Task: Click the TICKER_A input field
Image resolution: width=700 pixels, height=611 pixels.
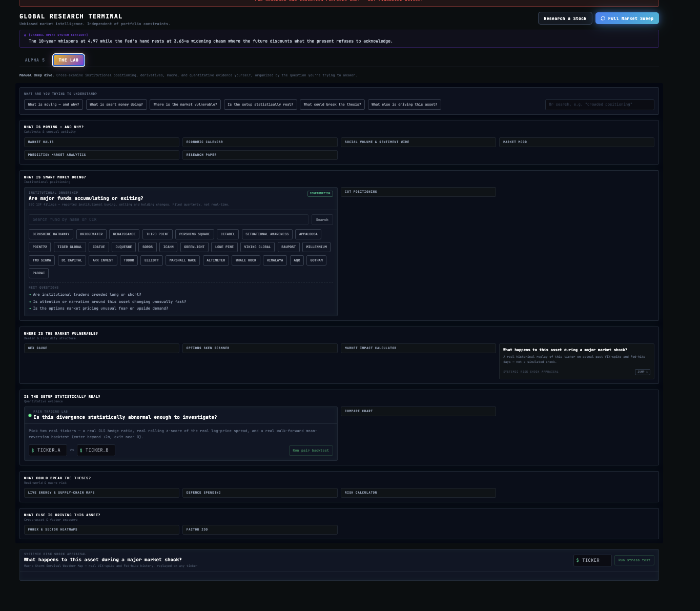Action: (48, 450)
